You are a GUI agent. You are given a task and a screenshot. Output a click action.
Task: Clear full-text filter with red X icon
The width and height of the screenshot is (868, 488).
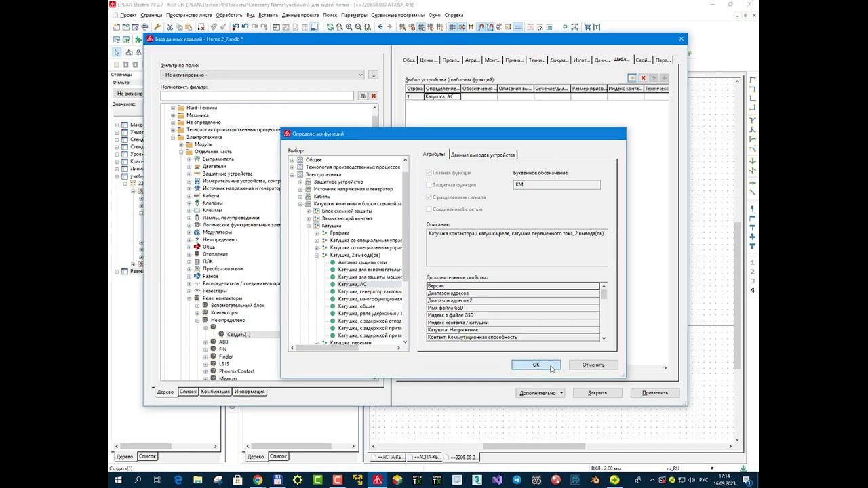tap(373, 96)
